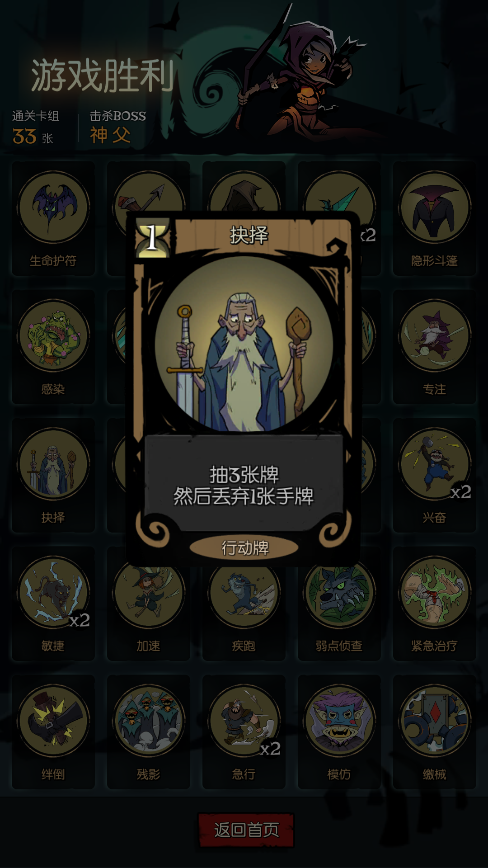This screenshot has width=488, height=868.
Task: Tap the 返回首页 red button
Action: [246, 830]
